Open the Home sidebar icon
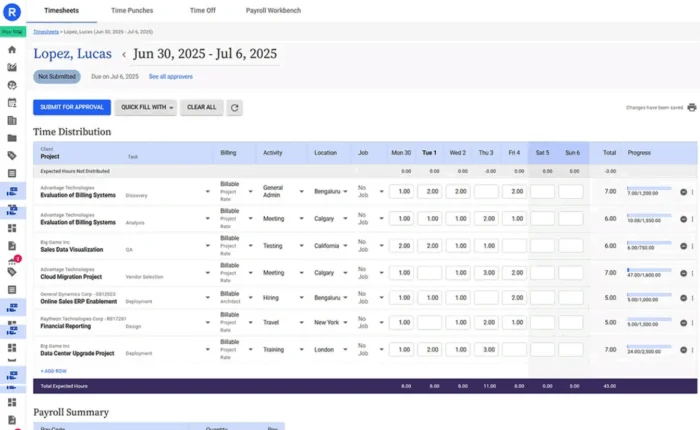Screen dimensions: 700x430 [x=12, y=50]
